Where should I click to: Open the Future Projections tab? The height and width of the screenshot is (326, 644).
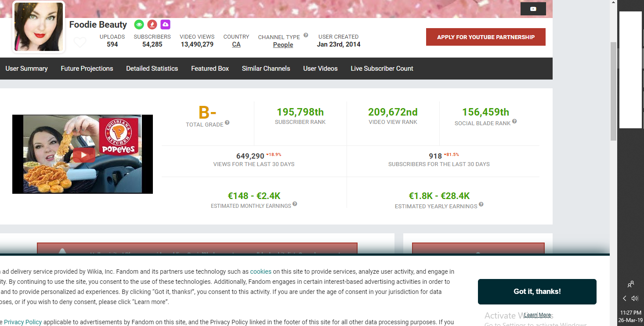[87, 69]
